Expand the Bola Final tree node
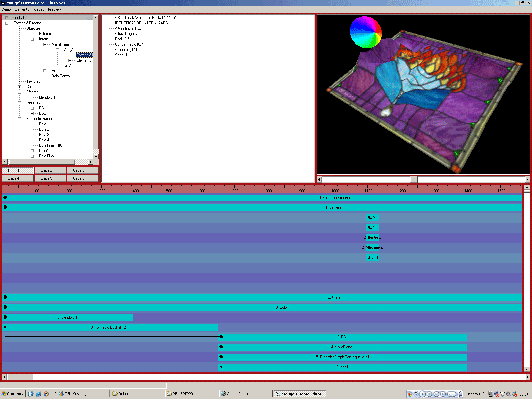Image resolution: width=532 pixels, height=399 pixels. click(32, 156)
